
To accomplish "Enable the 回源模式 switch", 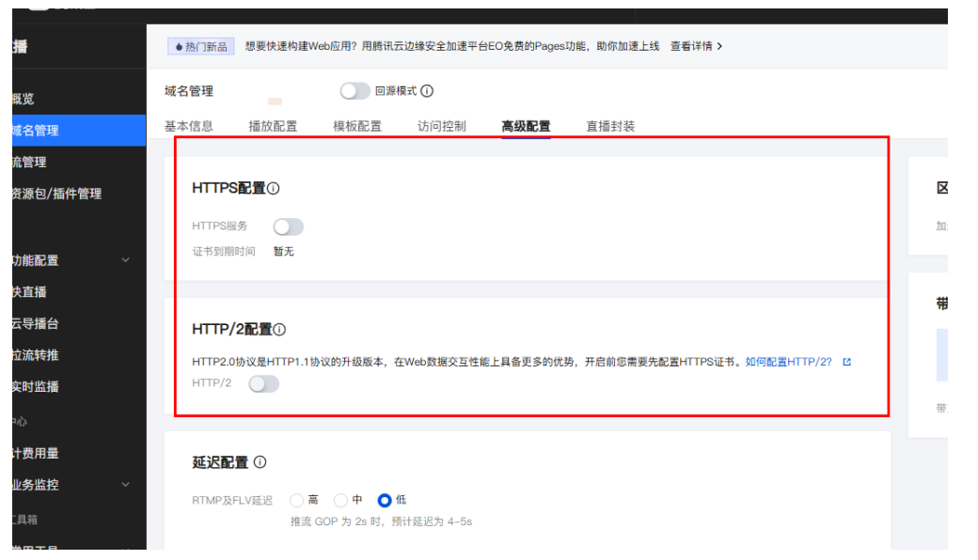I will 355,91.
